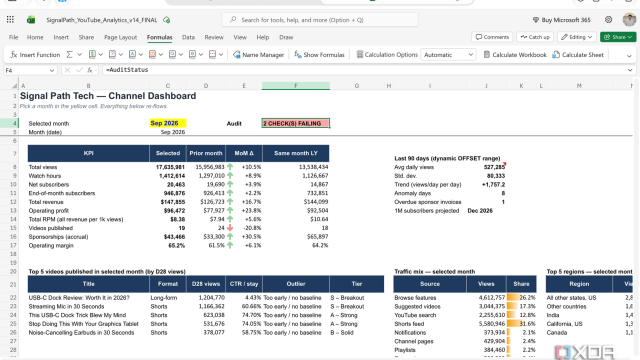The image size is (640, 360).
Task: Toggle Show Formulas
Action: pos(319,55)
